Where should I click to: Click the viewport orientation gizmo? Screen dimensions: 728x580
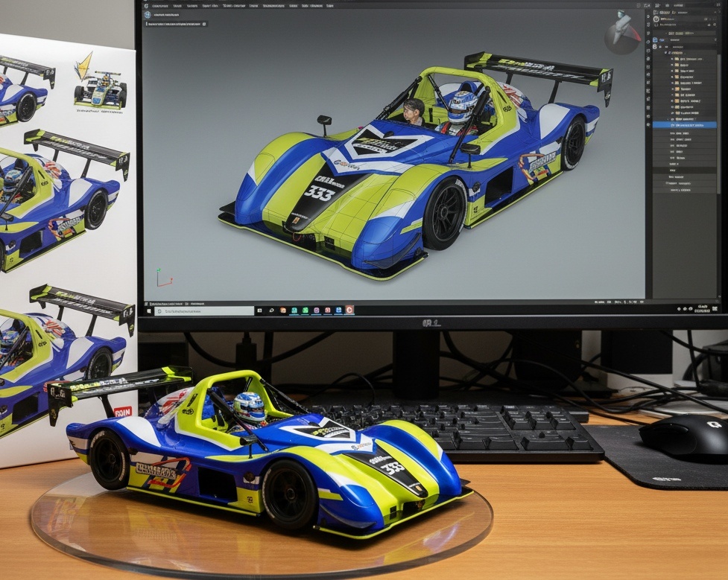[623, 31]
